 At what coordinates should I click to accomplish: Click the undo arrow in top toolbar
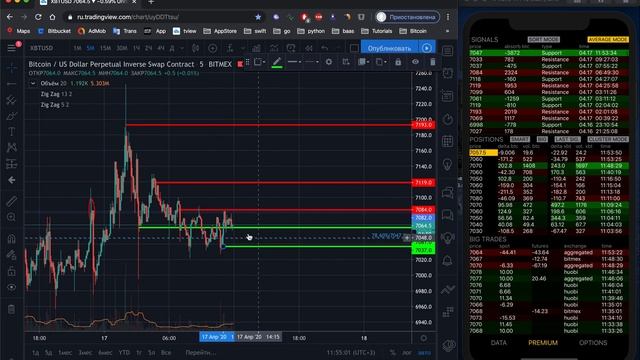pyautogui.click(x=324, y=48)
